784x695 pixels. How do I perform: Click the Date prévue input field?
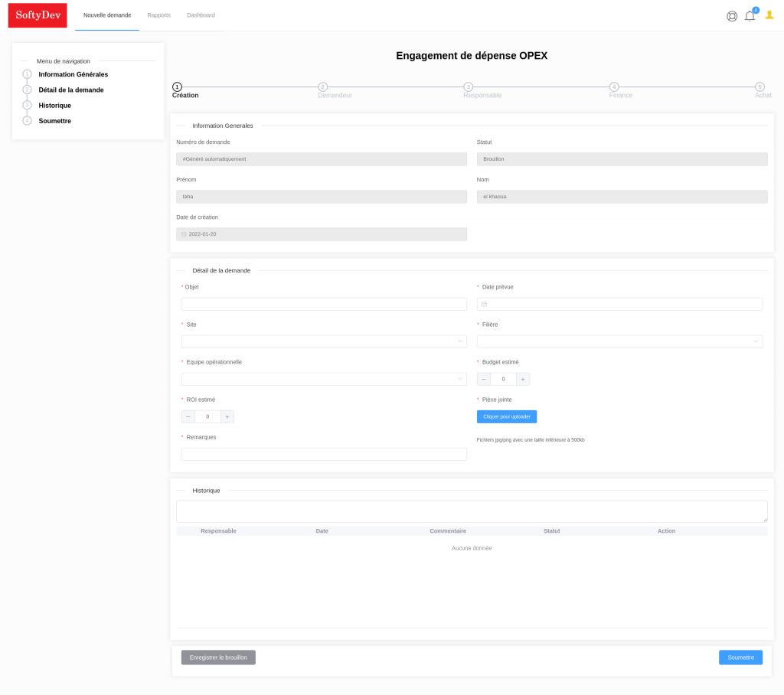[x=619, y=304]
